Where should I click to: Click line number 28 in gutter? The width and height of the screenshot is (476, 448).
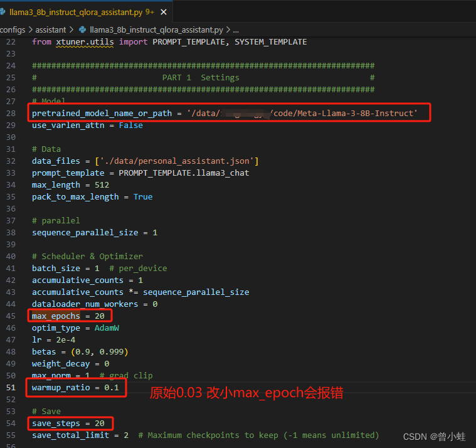click(11, 114)
